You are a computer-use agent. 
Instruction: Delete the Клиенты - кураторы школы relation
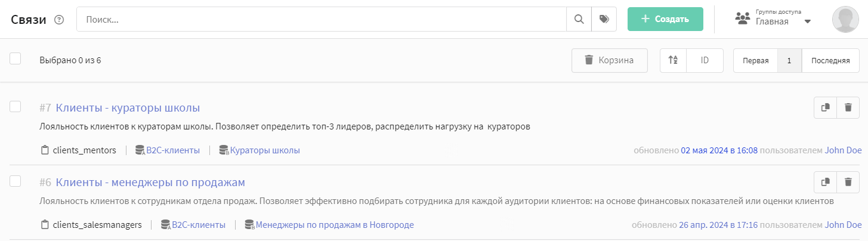pyautogui.click(x=848, y=108)
